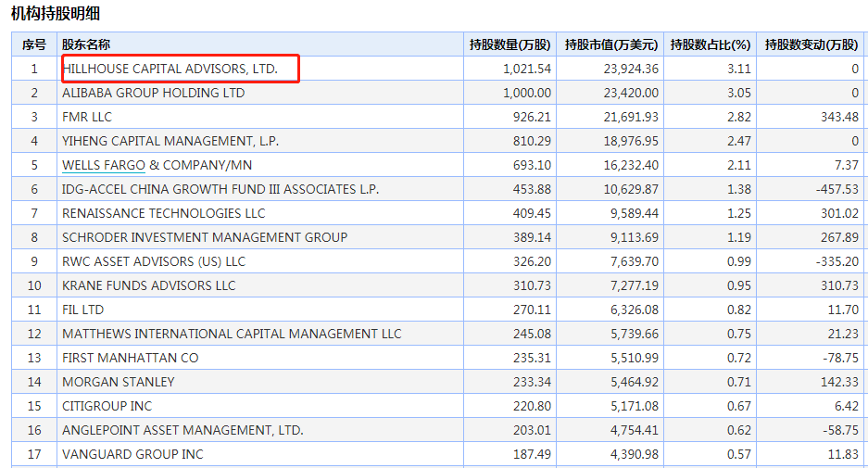Click the 持股数占比(%) column header
The height and width of the screenshot is (468, 868).
point(710,44)
